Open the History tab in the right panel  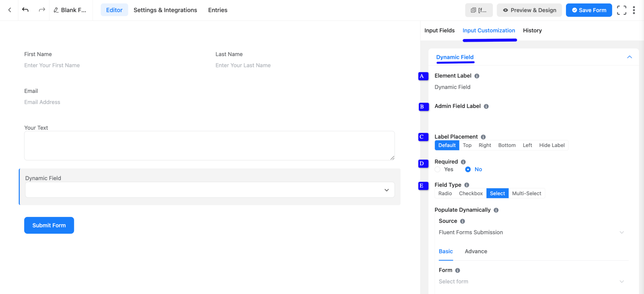click(x=532, y=30)
